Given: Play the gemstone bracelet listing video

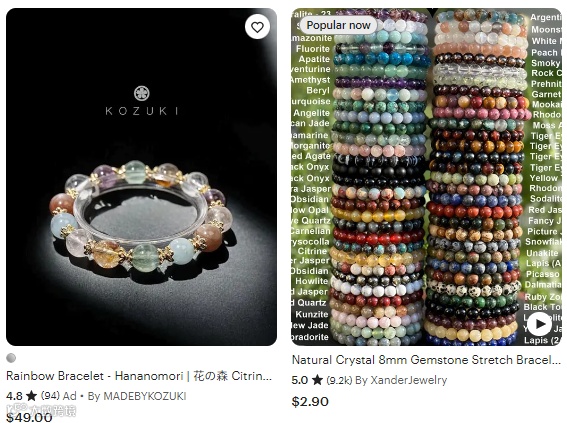Looking at the screenshot, I should pos(538,323).
